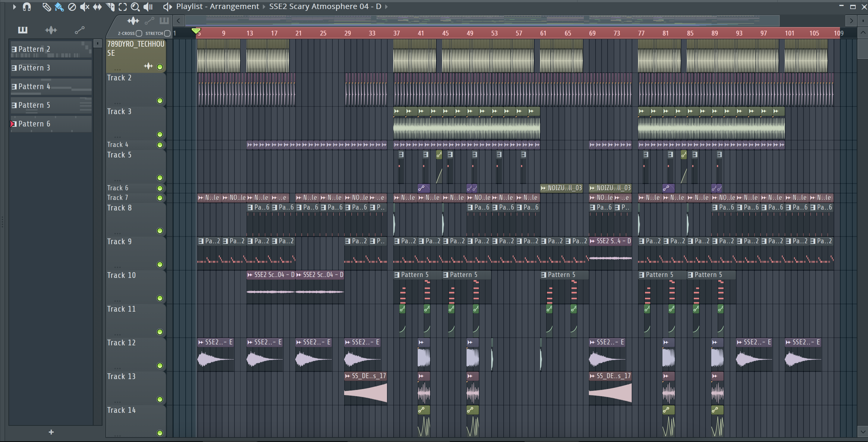
Task: Toggle the picker panel collapse button
Action: [x=97, y=43]
